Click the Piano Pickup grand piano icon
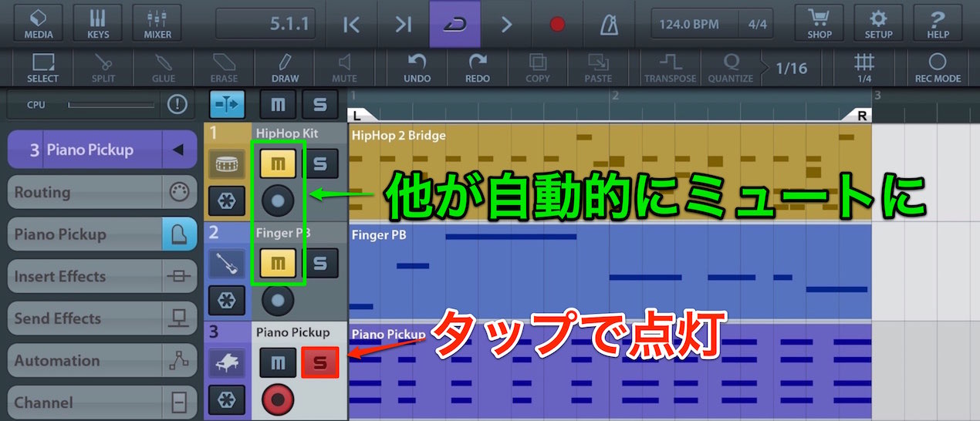This screenshot has height=421, width=980. click(x=227, y=362)
